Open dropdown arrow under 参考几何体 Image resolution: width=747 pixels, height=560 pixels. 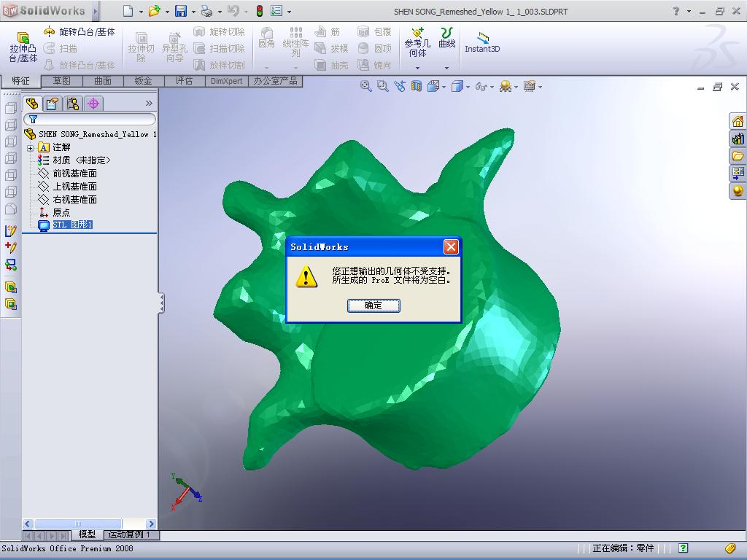point(417,68)
